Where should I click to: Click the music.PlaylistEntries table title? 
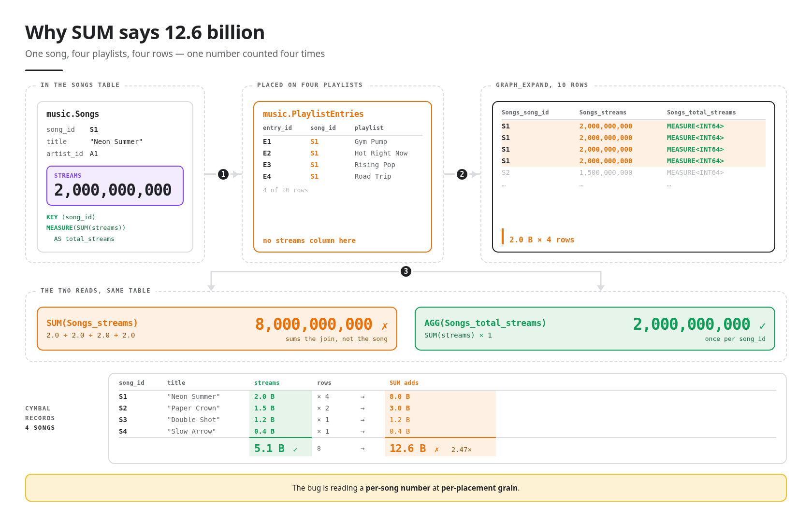pyautogui.click(x=313, y=114)
